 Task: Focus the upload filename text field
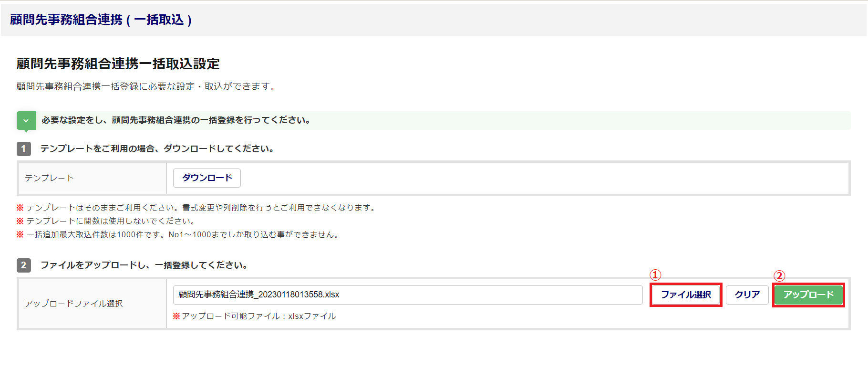(x=407, y=295)
